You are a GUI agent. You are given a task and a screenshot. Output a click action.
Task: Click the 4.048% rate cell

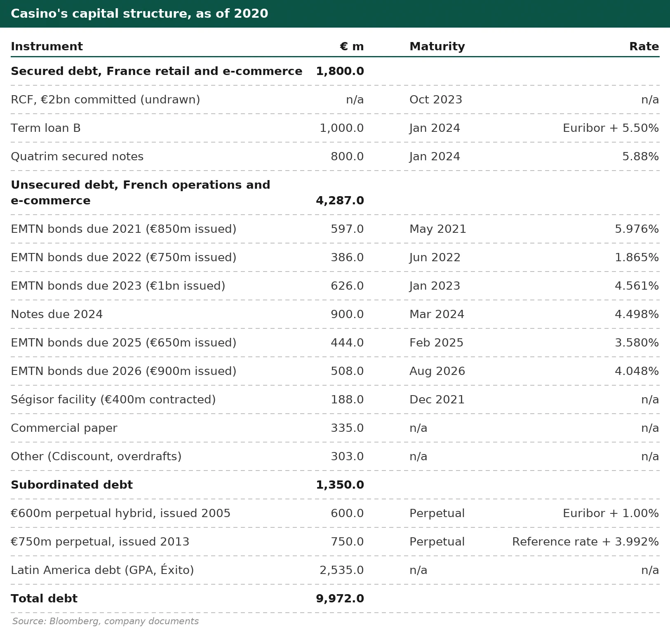637,371
